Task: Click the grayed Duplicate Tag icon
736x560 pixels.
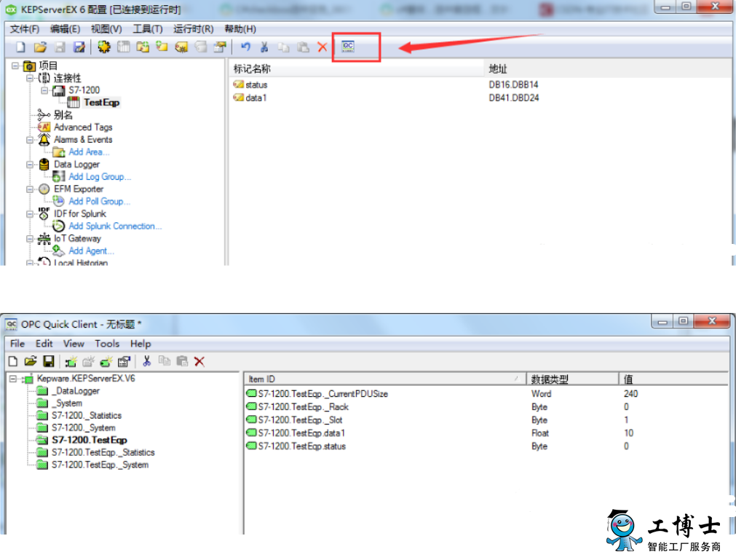Action: [200, 47]
